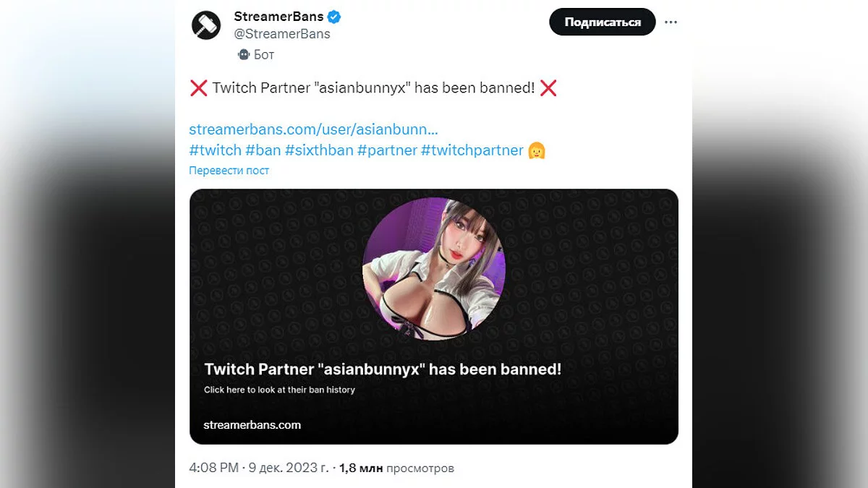Click Перевести пост to translate the post
Screen dimensions: 868x488
click(229, 171)
